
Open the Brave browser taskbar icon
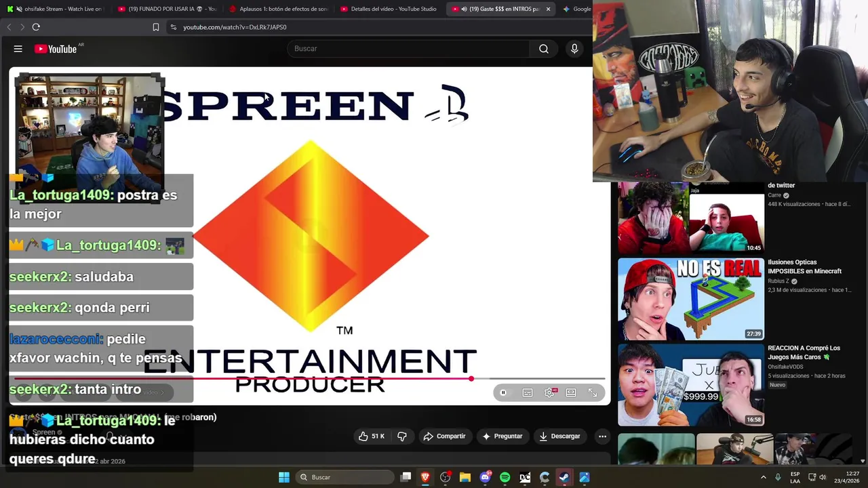[x=425, y=477]
